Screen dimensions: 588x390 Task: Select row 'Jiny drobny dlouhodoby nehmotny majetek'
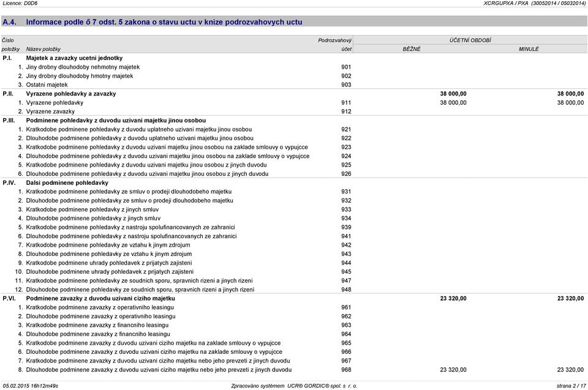coord(83,67)
